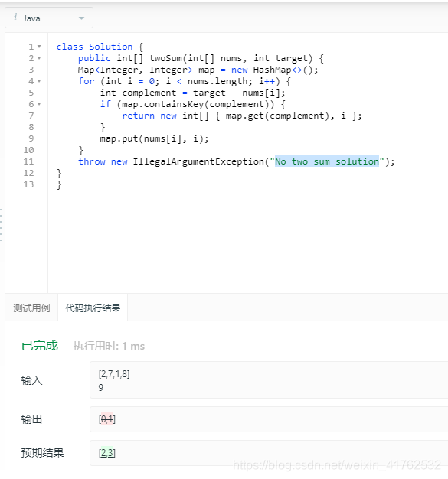Collapse the for loop fold at line 4
Screen dimensions: 448x479
click(39, 81)
